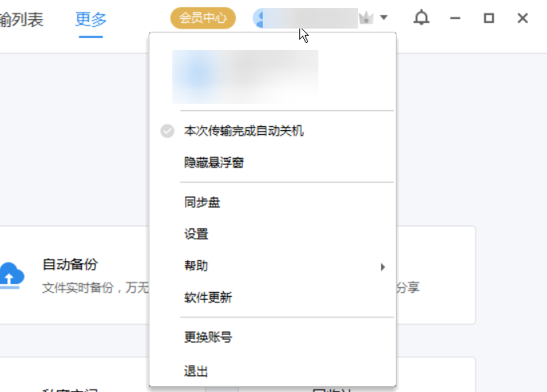This screenshot has width=547, height=392.
Task: Open the 自动备份 feature title
Action: pos(70,264)
